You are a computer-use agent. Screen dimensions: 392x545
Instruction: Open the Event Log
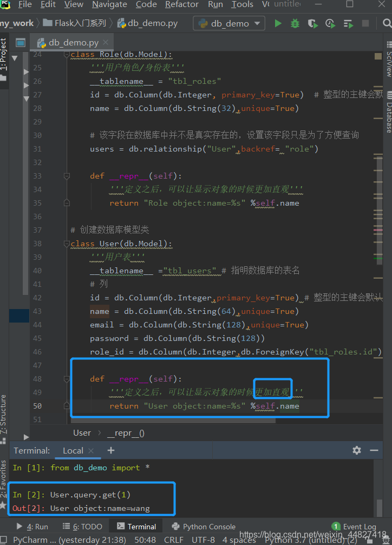point(354,527)
